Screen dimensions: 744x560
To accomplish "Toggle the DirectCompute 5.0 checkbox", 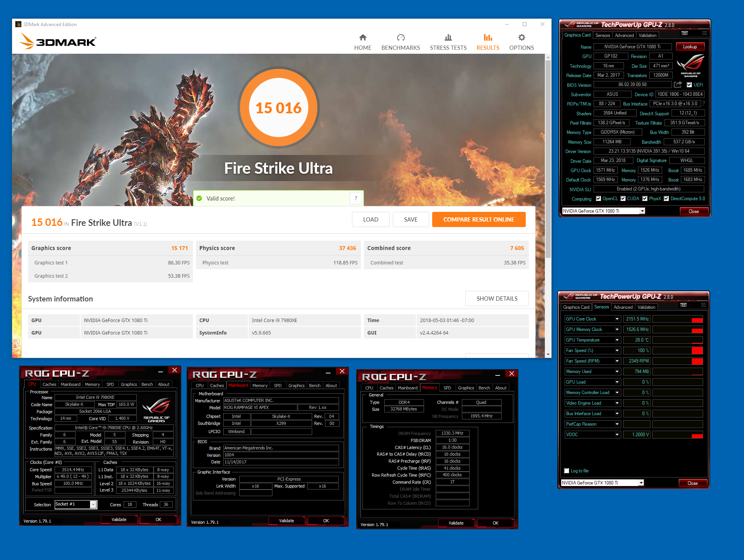I will (x=666, y=199).
